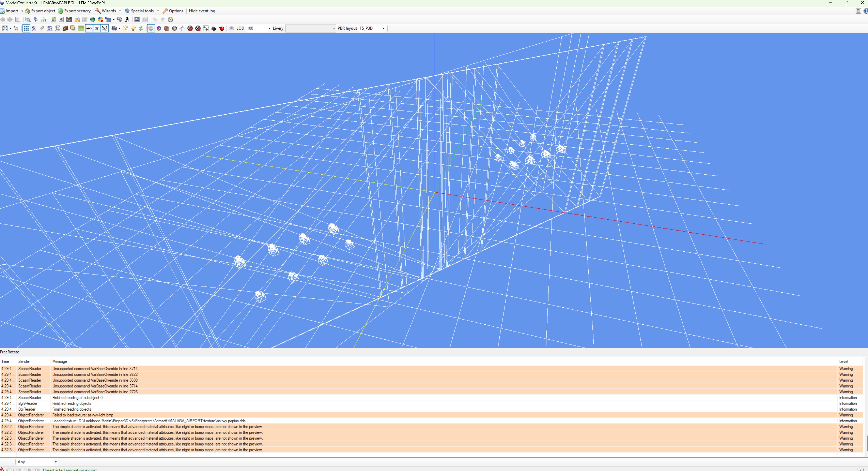Click the Message column header
The height and width of the screenshot is (471, 868).
444,361
